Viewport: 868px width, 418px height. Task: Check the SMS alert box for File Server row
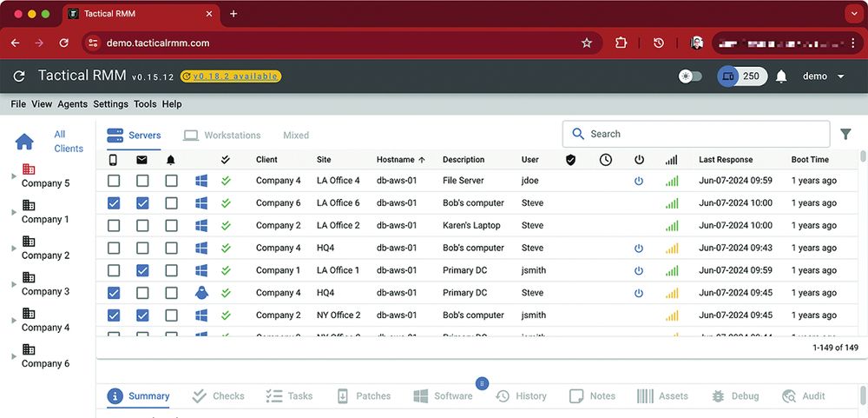coord(114,181)
